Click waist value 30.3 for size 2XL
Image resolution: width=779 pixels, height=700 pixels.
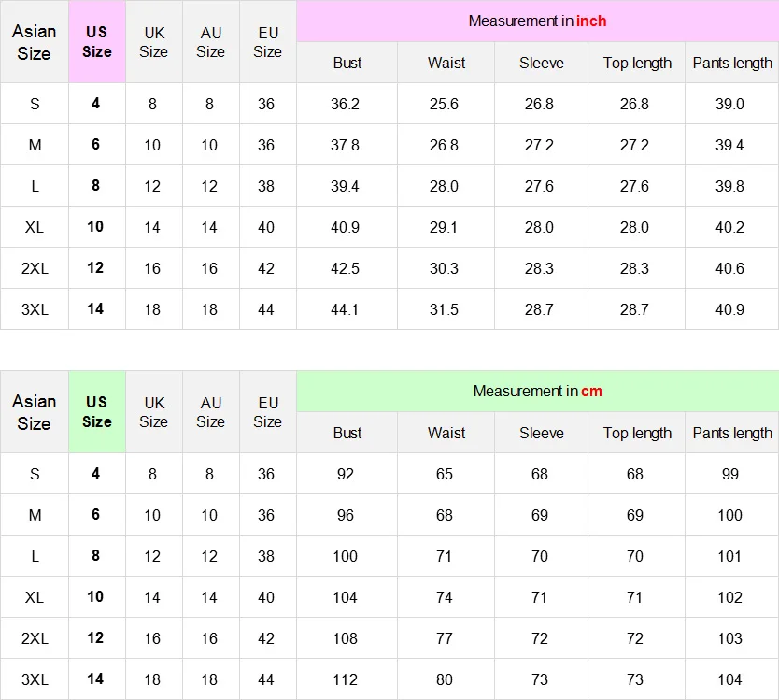pos(444,268)
